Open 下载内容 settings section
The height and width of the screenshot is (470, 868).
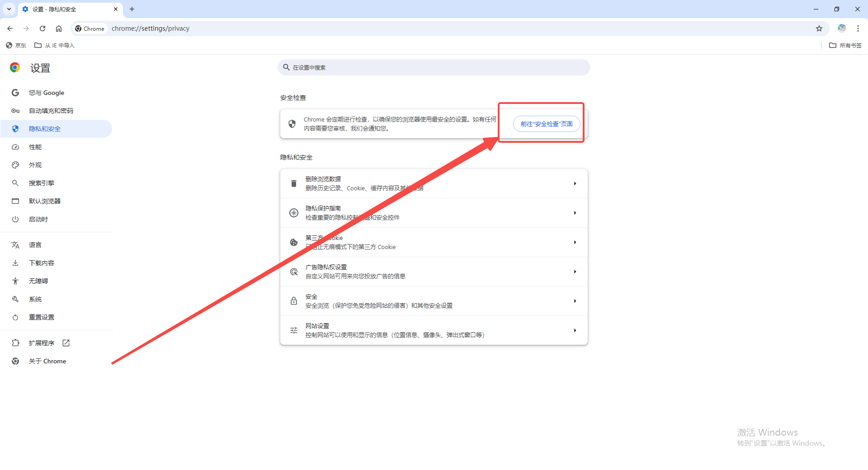[x=56, y=263]
